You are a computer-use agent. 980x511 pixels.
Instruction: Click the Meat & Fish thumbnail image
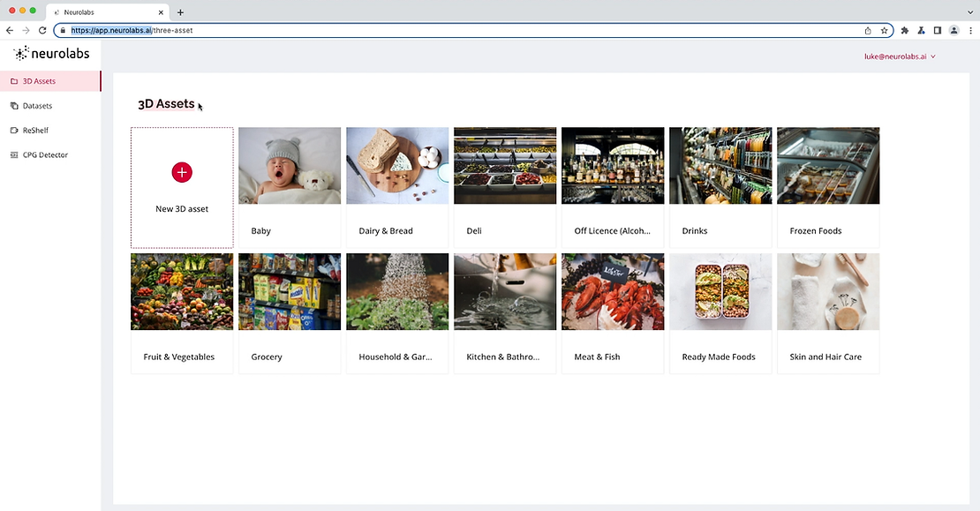tap(613, 292)
